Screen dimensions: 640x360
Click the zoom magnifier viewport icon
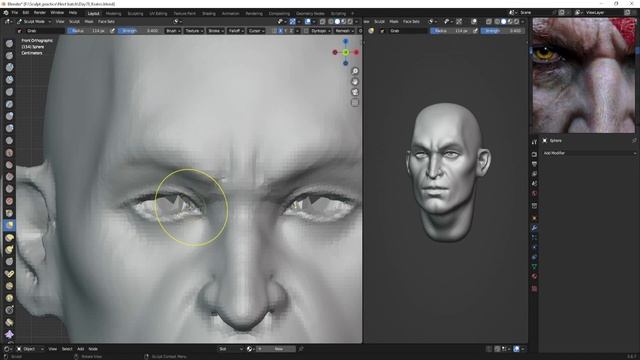click(x=355, y=71)
